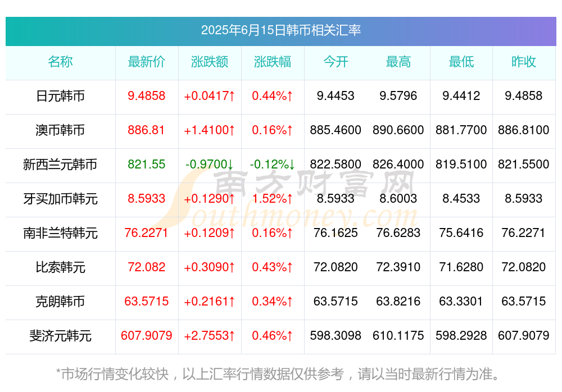The height and width of the screenshot is (392, 562).
Task: Click the opening value 9.4453
Action: coord(336,95)
